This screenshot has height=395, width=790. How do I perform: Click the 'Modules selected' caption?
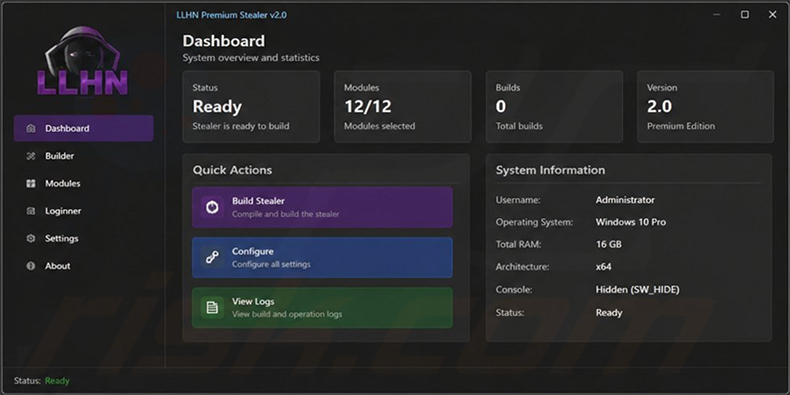(x=379, y=126)
